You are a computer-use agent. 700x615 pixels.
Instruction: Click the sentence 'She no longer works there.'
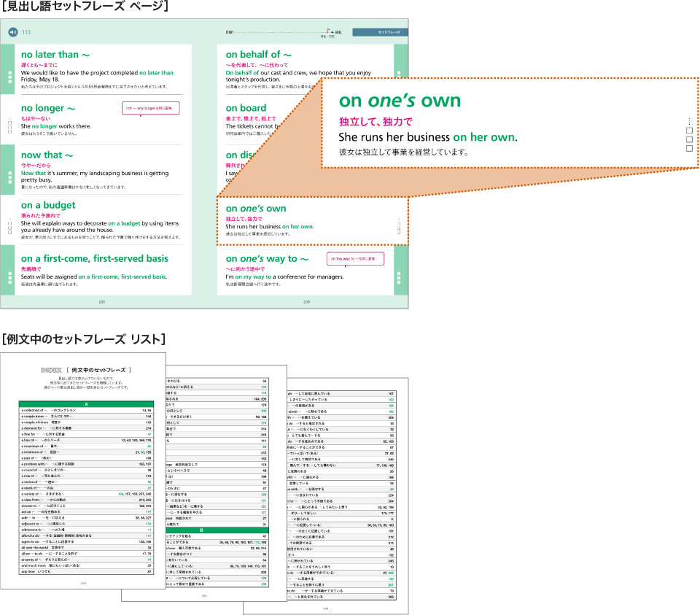[x=56, y=126]
